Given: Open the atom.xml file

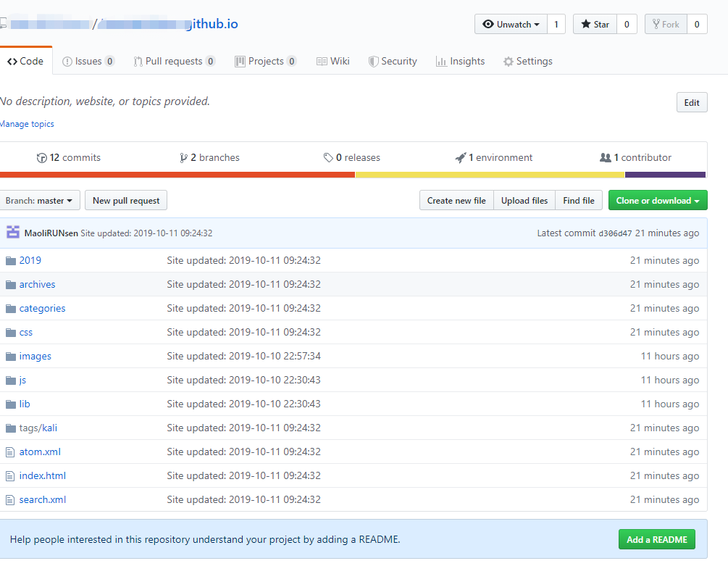Looking at the screenshot, I should pyautogui.click(x=40, y=452).
